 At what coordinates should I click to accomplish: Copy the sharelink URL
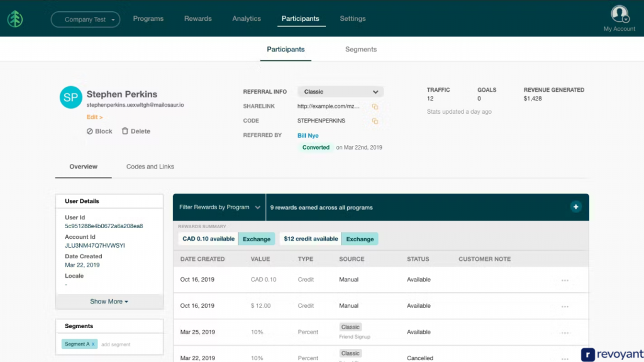click(x=375, y=106)
